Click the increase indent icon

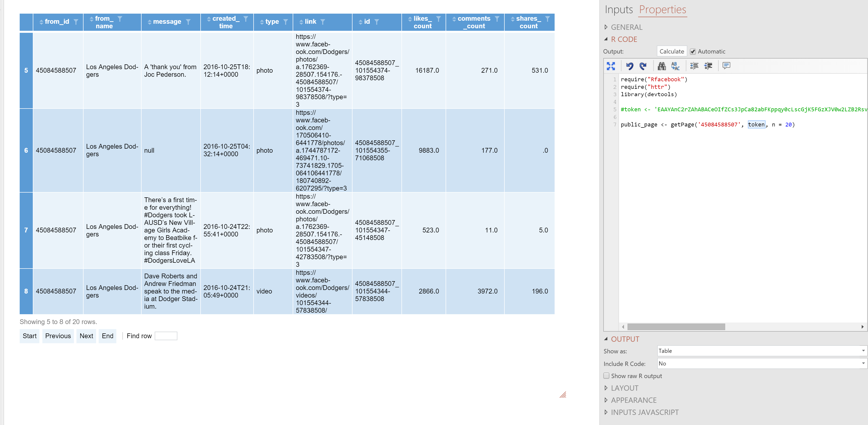point(694,66)
